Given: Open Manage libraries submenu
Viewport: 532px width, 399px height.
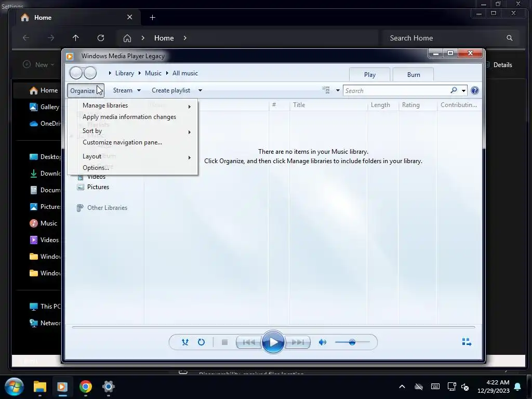Looking at the screenshot, I should pos(132,105).
